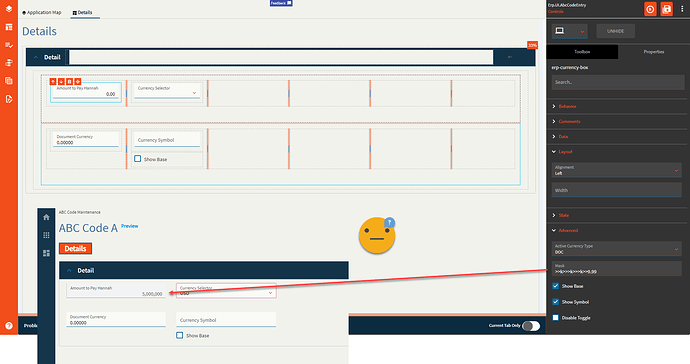Click the Document Currency field in the preview

tap(116, 320)
